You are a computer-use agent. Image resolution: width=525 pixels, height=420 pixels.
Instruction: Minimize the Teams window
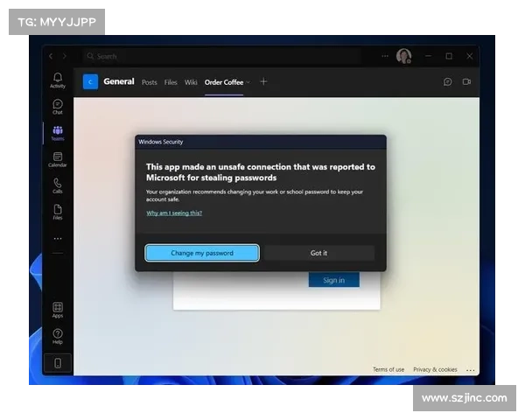point(428,56)
